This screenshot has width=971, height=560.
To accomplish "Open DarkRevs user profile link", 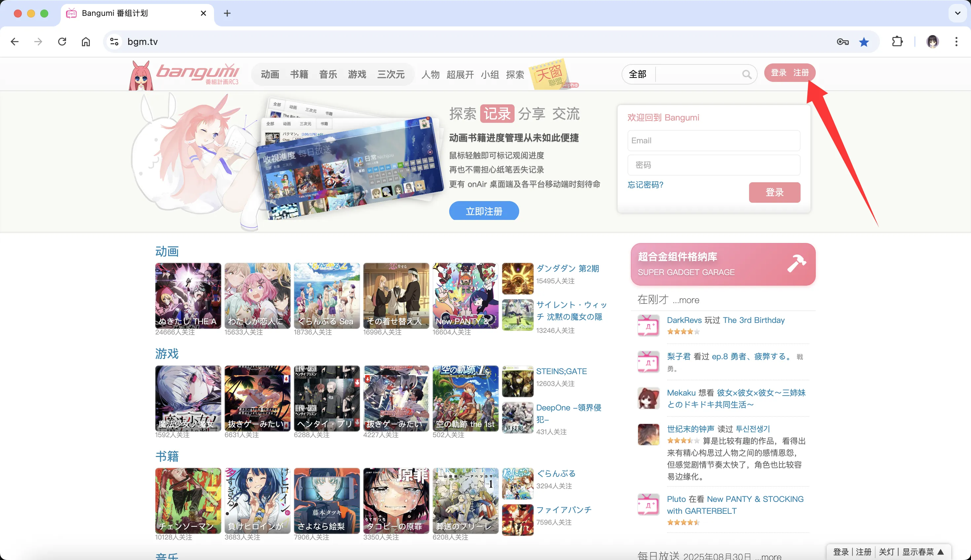I will click(x=684, y=320).
